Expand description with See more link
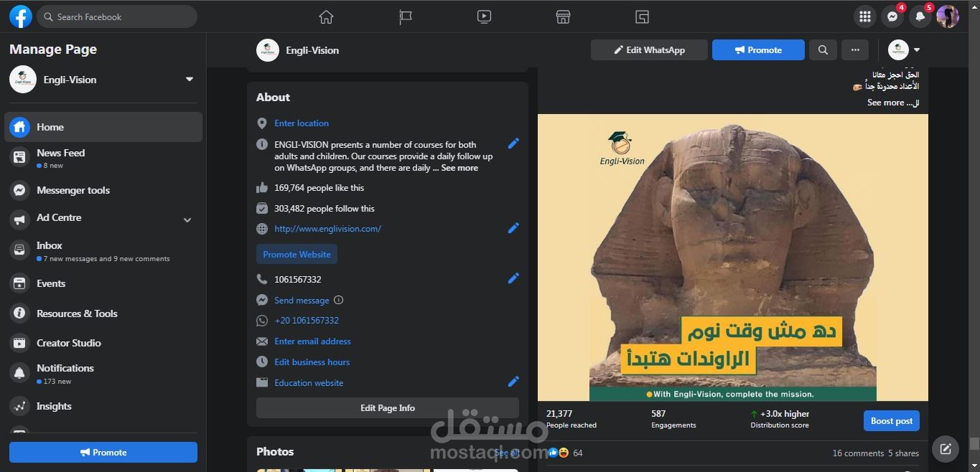980x472 pixels. click(459, 168)
